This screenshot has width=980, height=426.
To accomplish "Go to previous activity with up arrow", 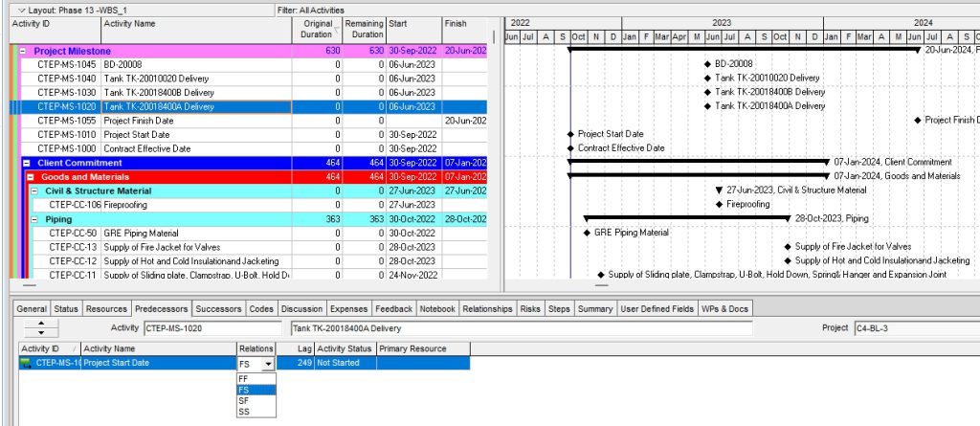I will [x=41, y=324].
